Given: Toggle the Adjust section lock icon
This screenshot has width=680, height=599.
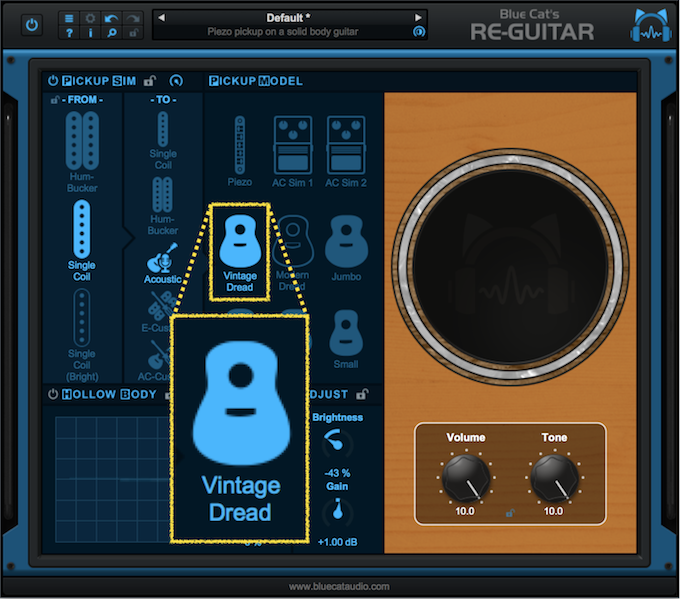Looking at the screenshot, I should pyautogui.click(x=362, y=394).
